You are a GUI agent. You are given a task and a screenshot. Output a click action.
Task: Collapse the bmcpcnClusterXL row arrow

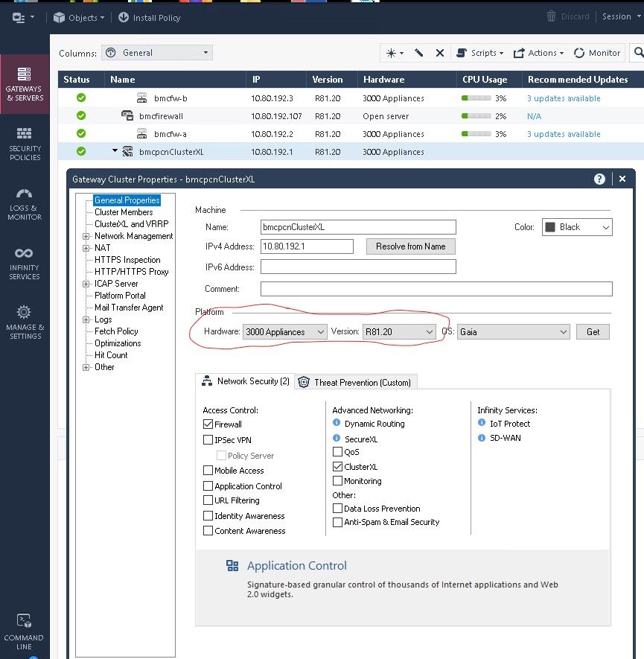click(115, 150)
